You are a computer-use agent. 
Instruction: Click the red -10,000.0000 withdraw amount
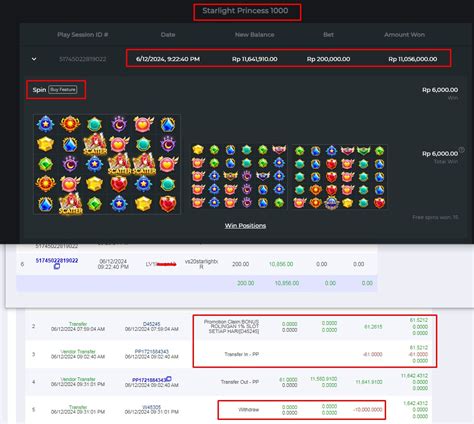[x=368, y=410]
